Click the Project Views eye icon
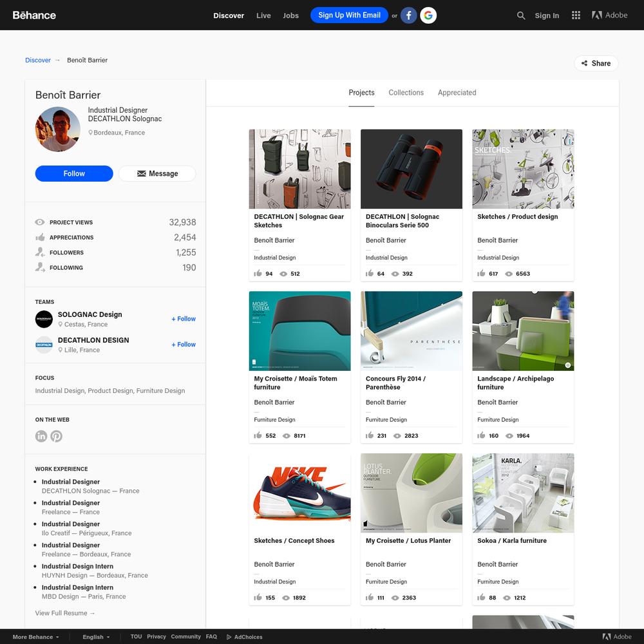Image resolution: width=644 pixels, height=644 pixels. (x=40, y=222)
